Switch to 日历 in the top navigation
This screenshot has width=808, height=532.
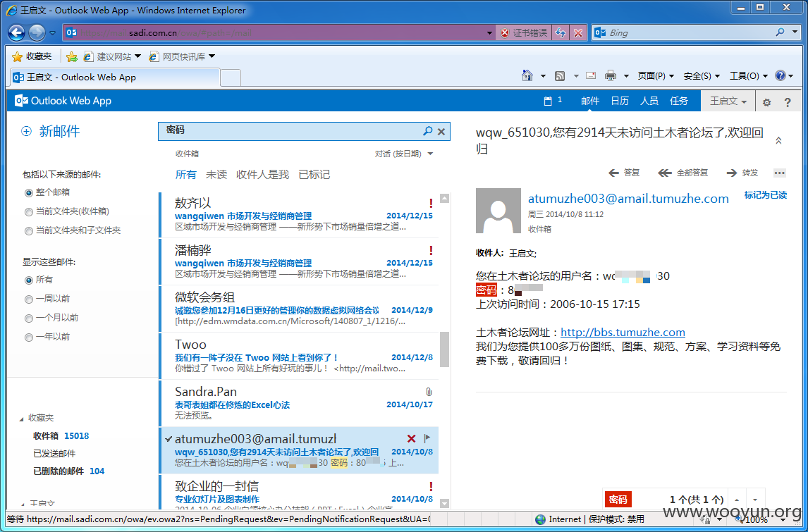620,101
